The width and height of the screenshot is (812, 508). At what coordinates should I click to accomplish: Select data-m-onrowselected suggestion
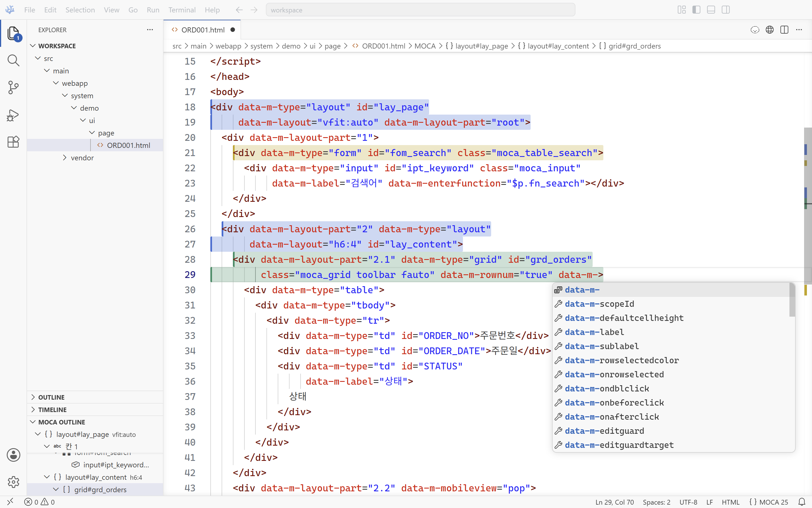tap(671, 374)
